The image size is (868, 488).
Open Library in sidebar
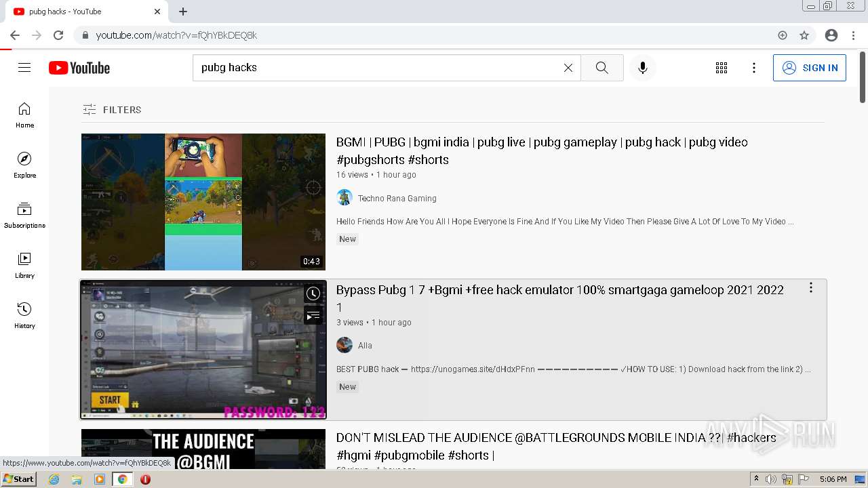point(24,266)
